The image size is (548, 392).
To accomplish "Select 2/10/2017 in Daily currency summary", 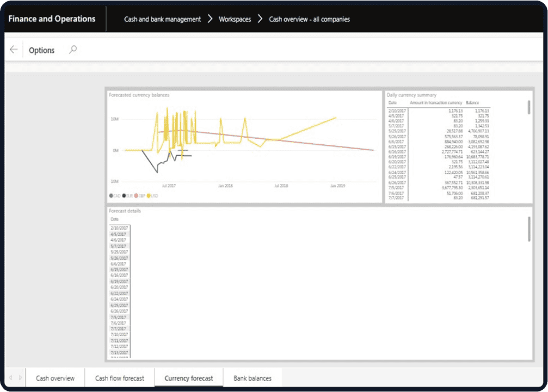I will 397,111.
